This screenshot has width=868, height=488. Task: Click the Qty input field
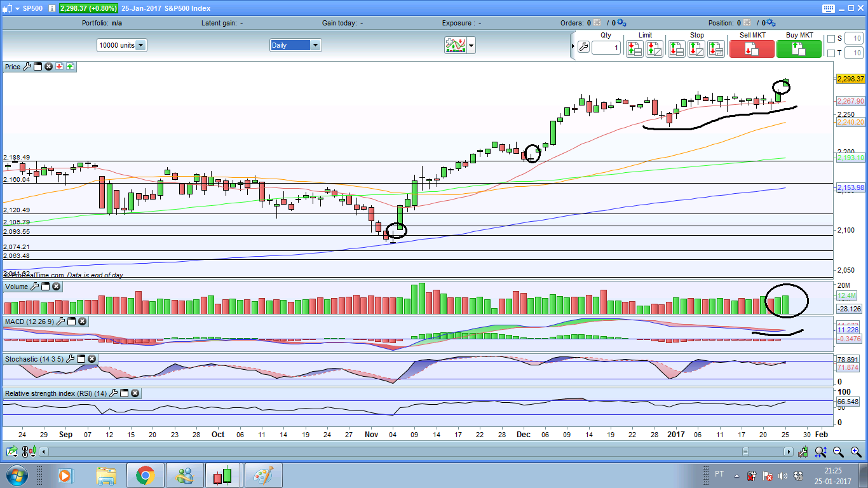[x=606, y=48]
